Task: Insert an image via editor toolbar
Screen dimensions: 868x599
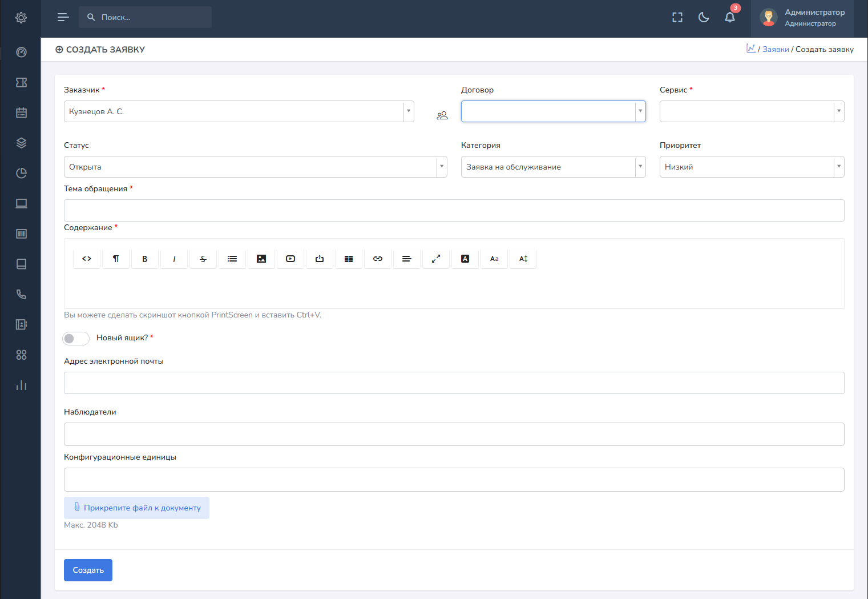Action: [261, 259]
